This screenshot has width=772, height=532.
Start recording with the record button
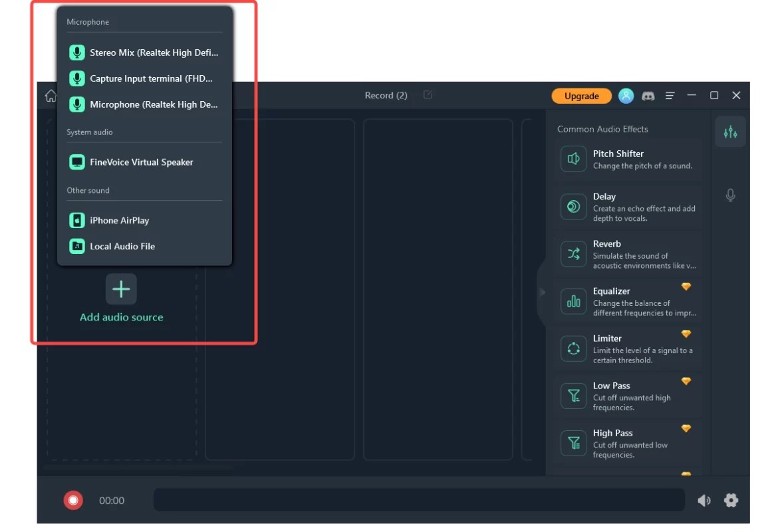72,499
